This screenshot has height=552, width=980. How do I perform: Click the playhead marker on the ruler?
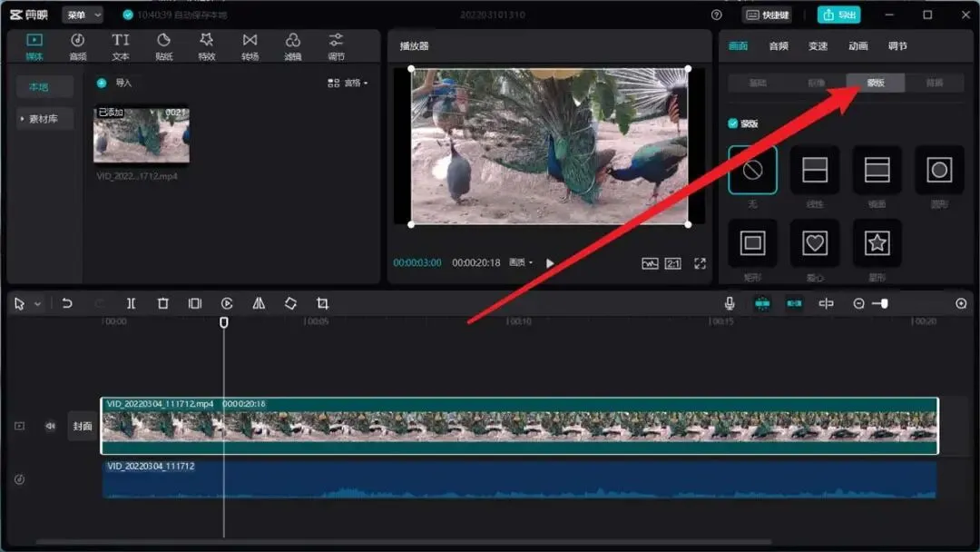224,322
